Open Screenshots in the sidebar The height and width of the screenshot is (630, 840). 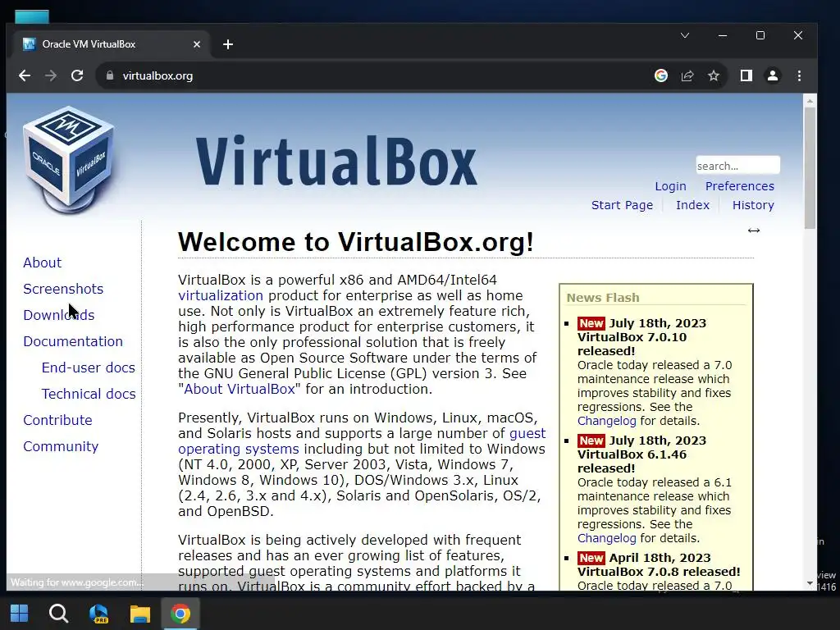[63, 289]
